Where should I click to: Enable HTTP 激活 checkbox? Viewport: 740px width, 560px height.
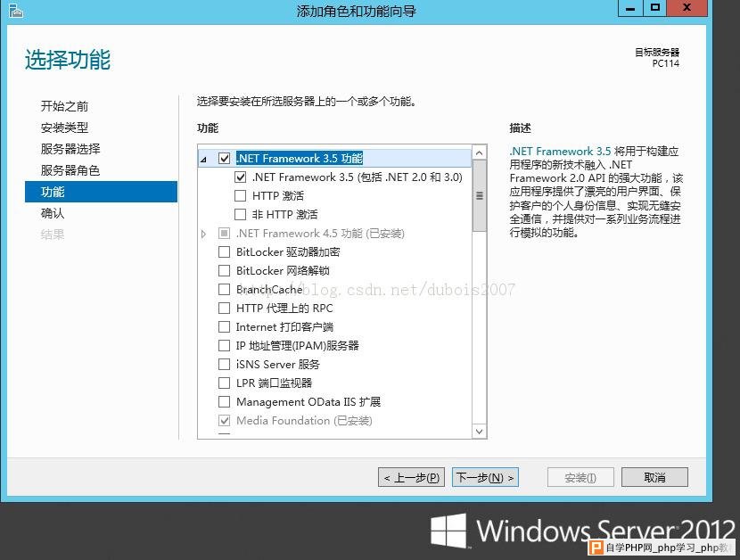coord(240,195)
